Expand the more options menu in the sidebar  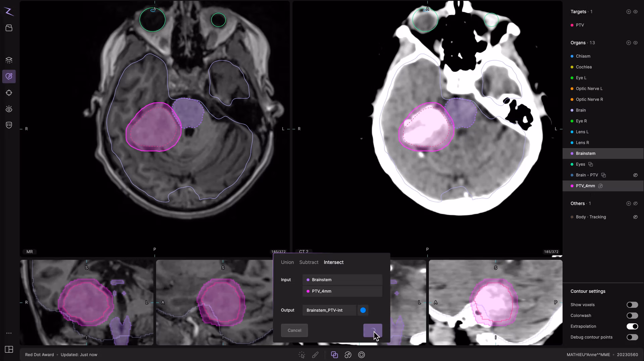click(9, 333)
